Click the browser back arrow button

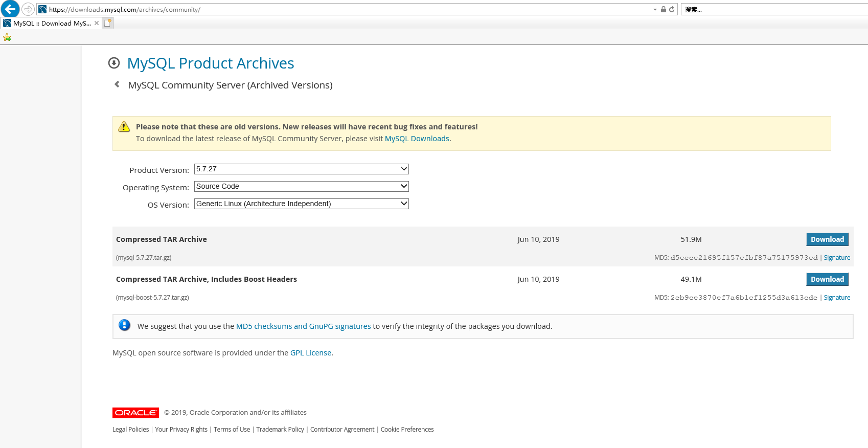10,9
